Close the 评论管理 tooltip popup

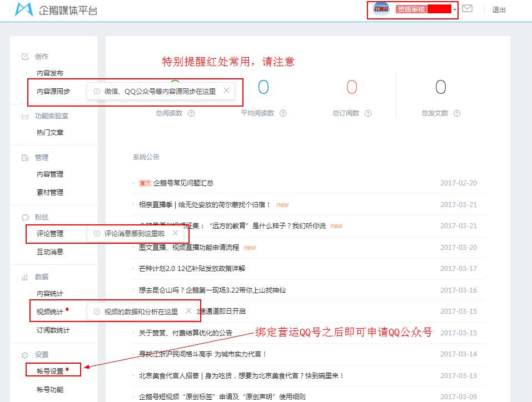coord(176,234)
